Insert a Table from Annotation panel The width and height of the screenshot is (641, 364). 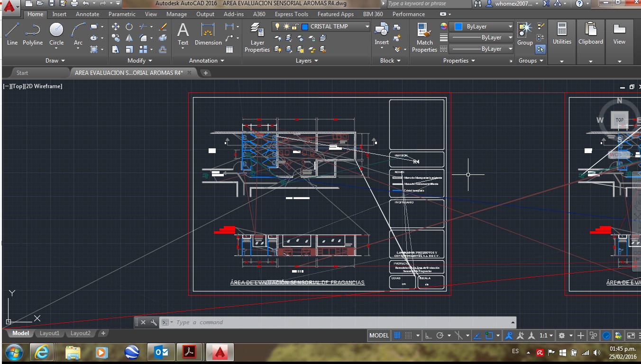pos(229,49)
